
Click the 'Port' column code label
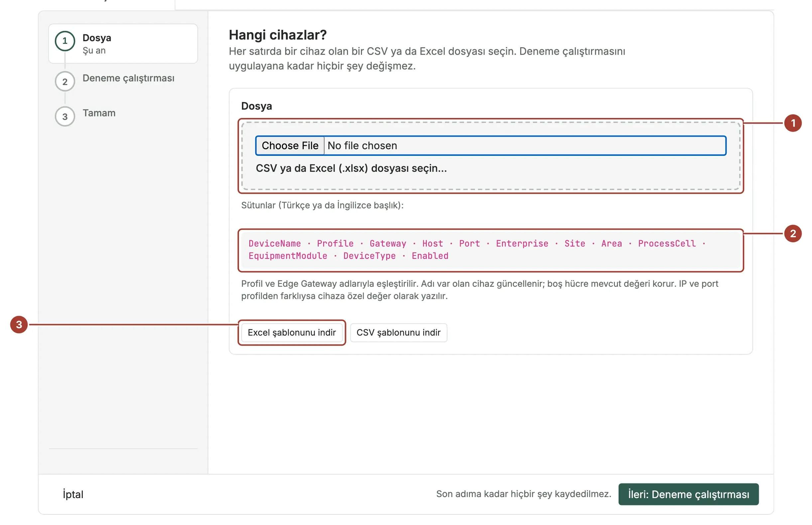coord(469,244)
